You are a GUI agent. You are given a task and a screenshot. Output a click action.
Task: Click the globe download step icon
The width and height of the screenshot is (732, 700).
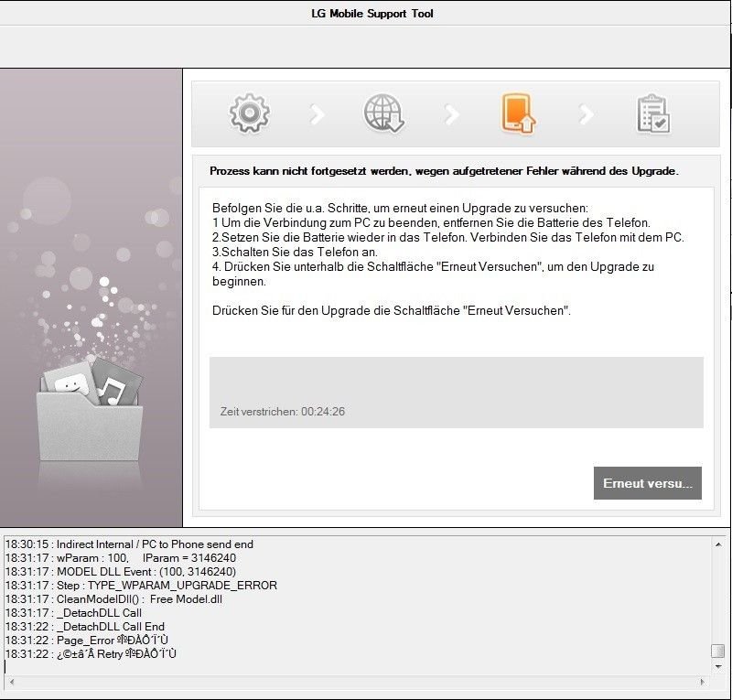tap(383, 113)
